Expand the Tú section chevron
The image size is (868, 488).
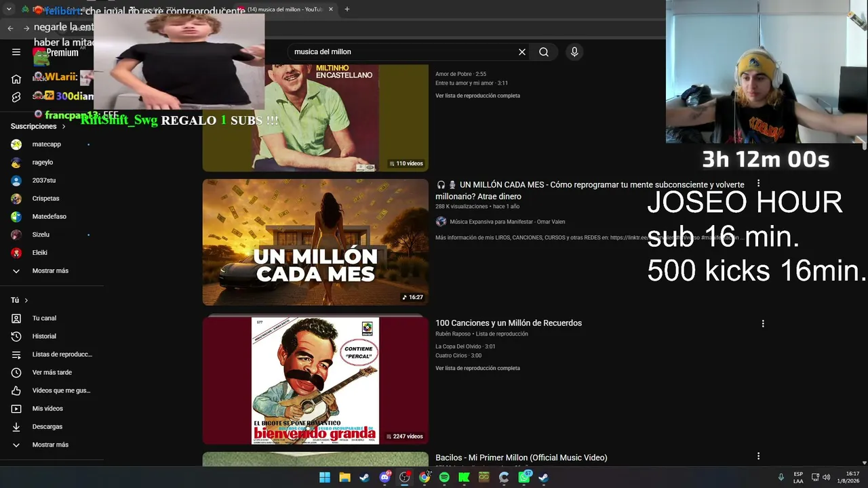pyautogui.click(x=26, y=300)
